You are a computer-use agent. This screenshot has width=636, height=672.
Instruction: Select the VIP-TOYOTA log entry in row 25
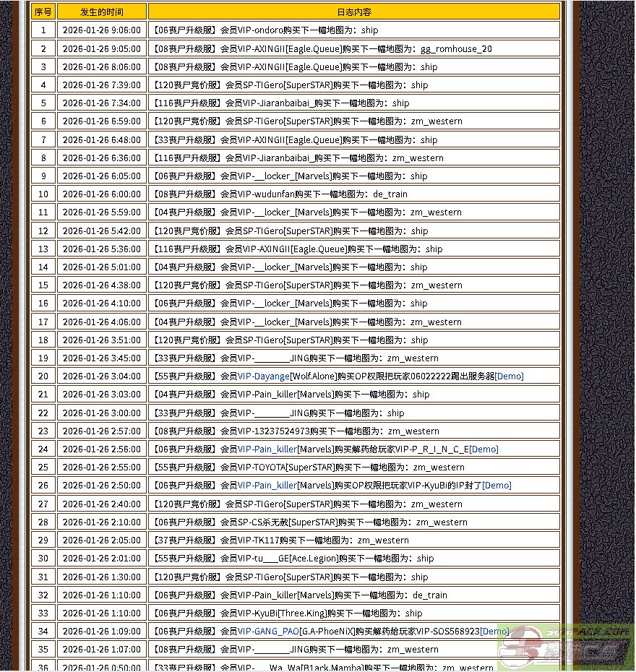point(309,468)
